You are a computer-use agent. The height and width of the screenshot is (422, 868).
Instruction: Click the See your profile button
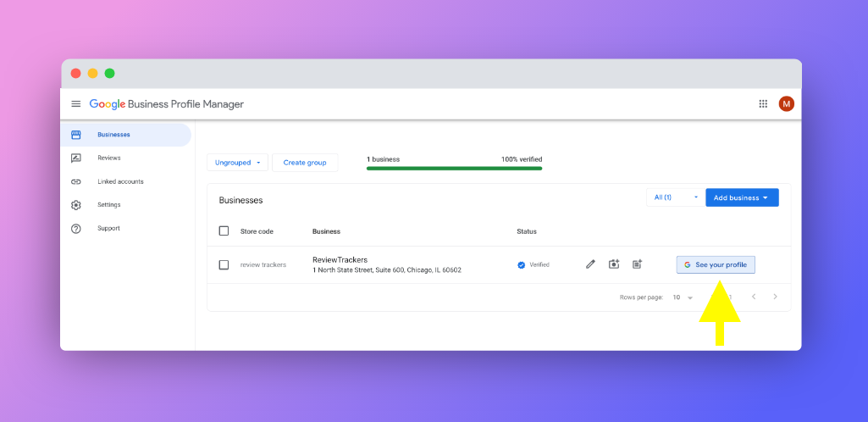716,264
